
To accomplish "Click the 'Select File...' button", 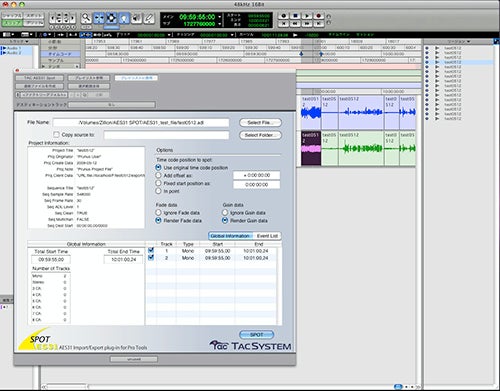I will tap(260, 122).
